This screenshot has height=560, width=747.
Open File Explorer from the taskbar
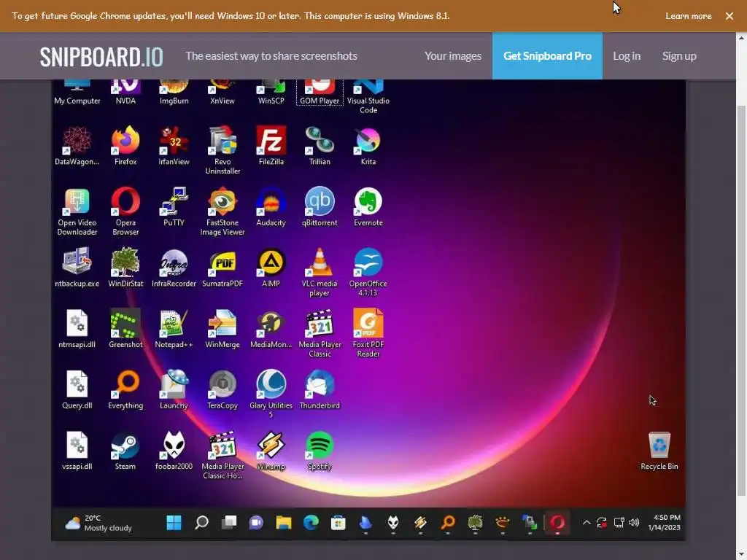click(284, 522)
